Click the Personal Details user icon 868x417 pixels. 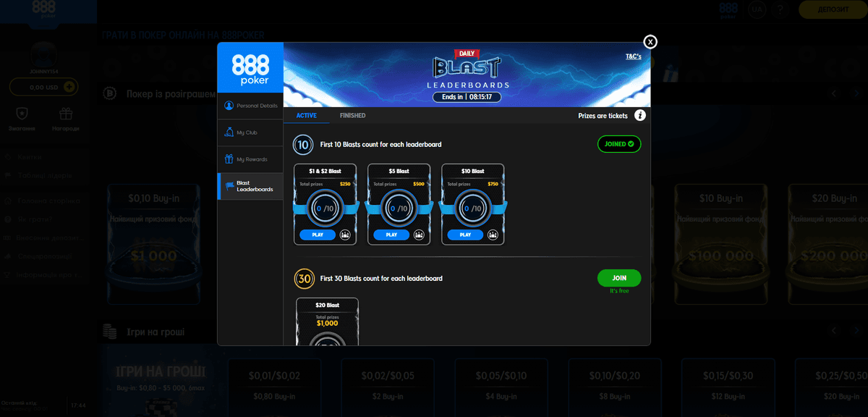point(229,106)
